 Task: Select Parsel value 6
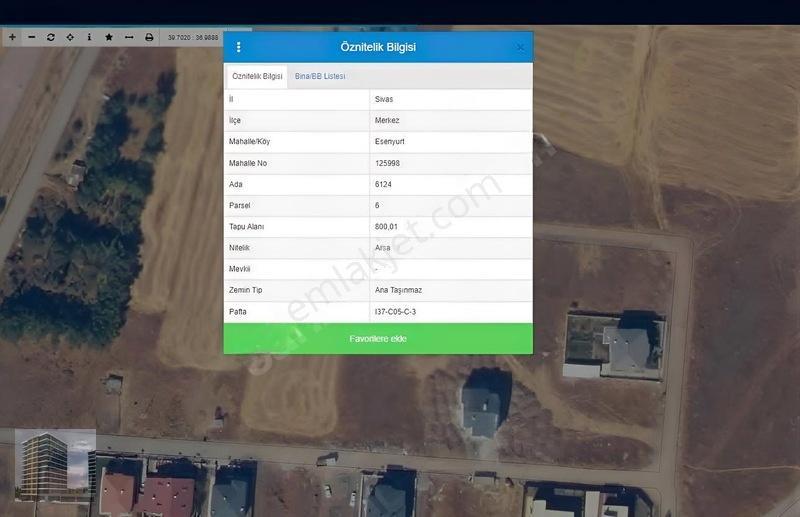tap(377, 205)
